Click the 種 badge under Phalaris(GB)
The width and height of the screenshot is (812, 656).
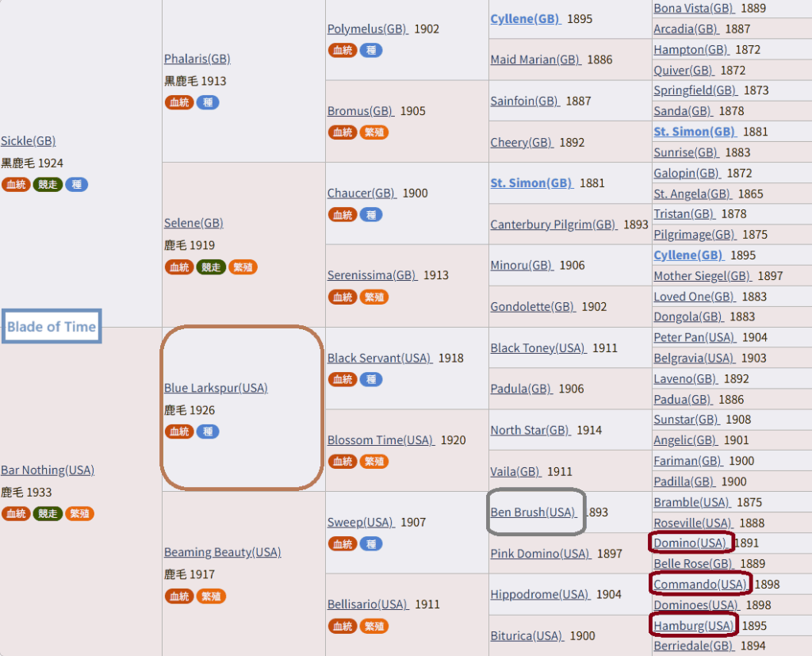click(x=208, y=102)
